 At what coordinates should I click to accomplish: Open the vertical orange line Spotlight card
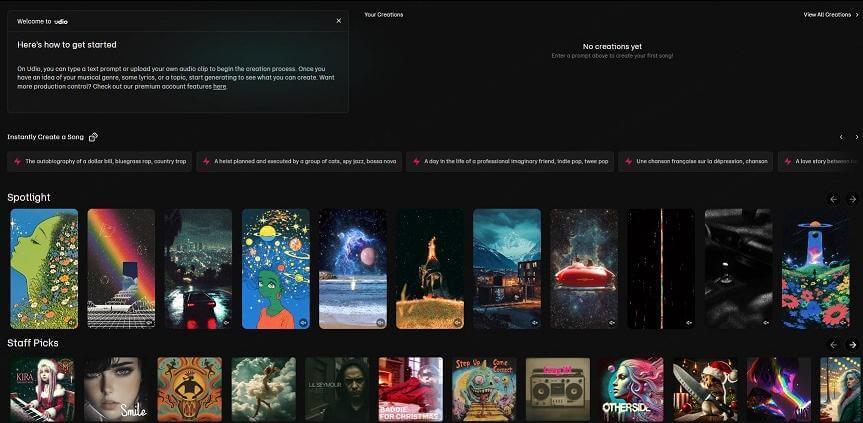(661, 268)
